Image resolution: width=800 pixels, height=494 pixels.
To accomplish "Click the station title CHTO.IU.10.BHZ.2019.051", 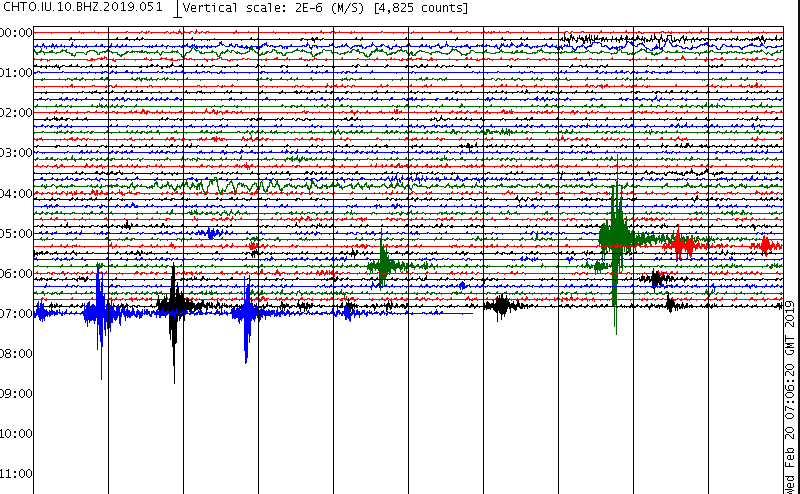I will (x=83, y=7).
